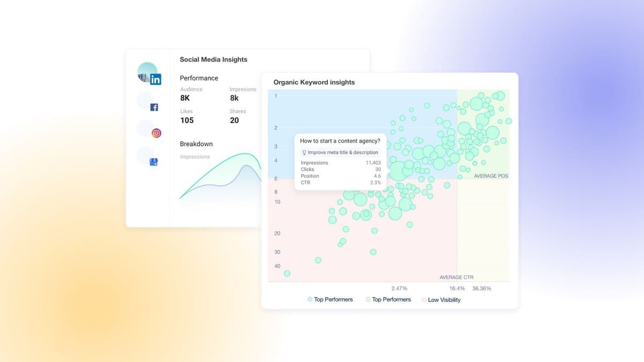Open the Google Business Profile icon
The width and height of the screenshot is (644, 362).
pos(154,161)
